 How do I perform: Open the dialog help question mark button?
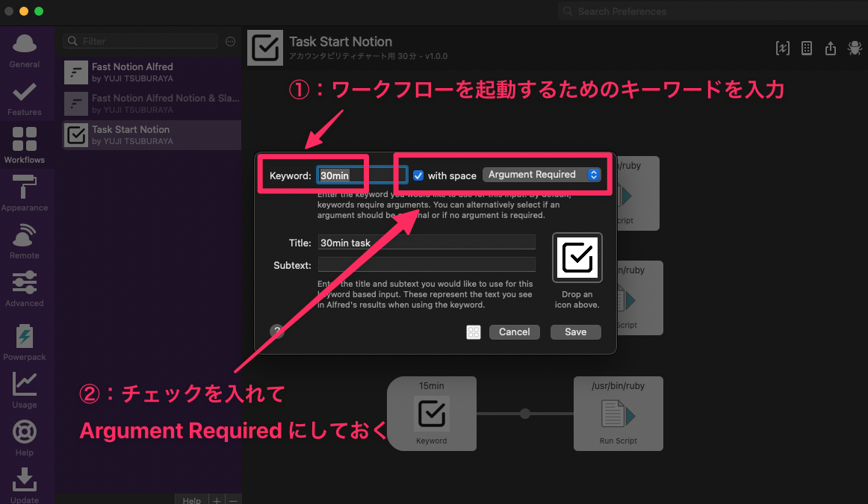277,331
